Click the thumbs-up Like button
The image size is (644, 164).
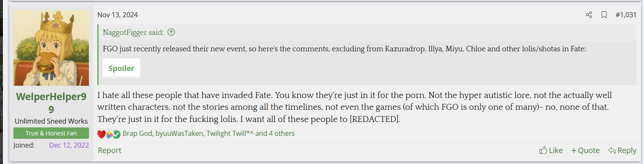[551, 151]
